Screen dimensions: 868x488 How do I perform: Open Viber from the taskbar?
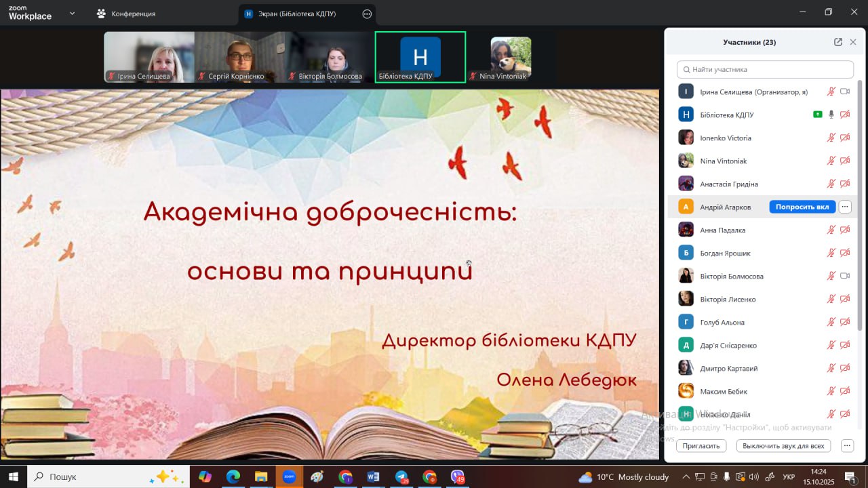pos(458,476)
